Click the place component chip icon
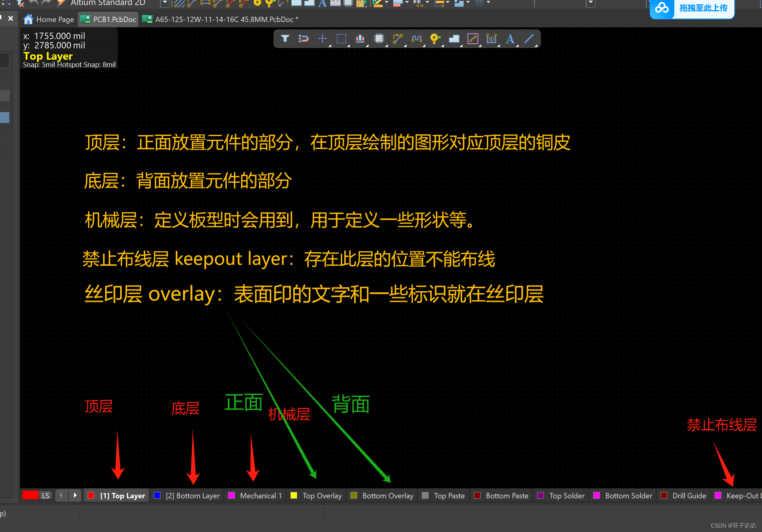The height and width of the screenshot is (532, 762). (379, 39)
